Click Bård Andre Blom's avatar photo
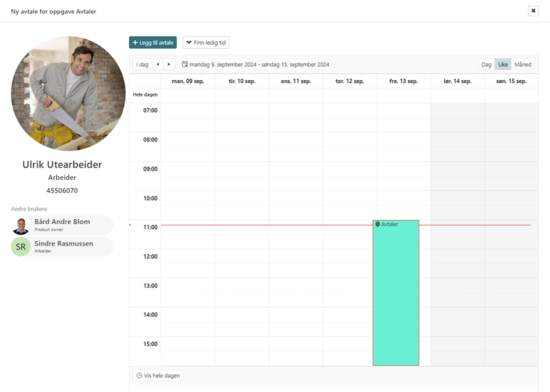 click(x=21, y=225)
